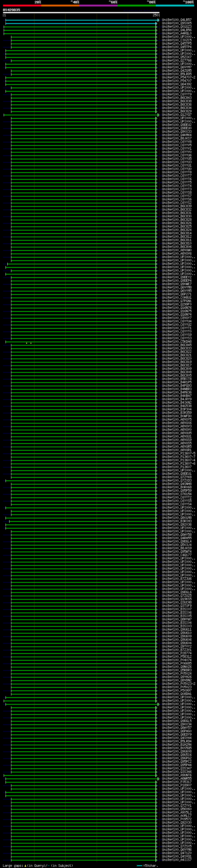Select hit UniRef100_Q4LB56
The height and width of the screenshot is (868, 197).
pos(177,30)
